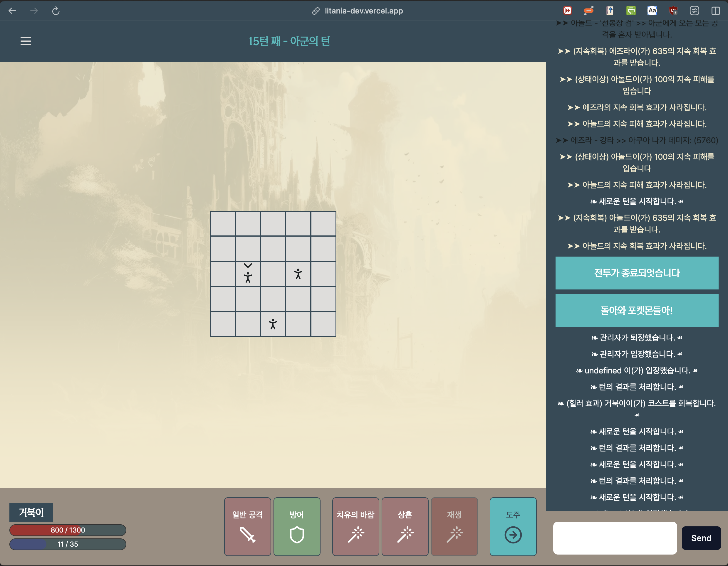Image resolution: width=728 pixels, height=566 pixels.
Task: Use 방어 shield skill
Action: pos(297,526)
